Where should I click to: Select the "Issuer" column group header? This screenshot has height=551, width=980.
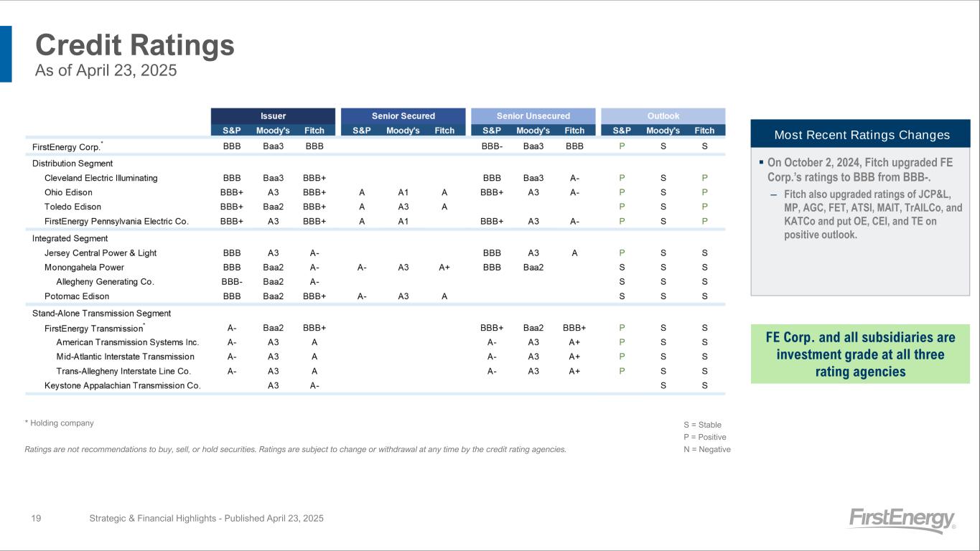coord(273,116)
